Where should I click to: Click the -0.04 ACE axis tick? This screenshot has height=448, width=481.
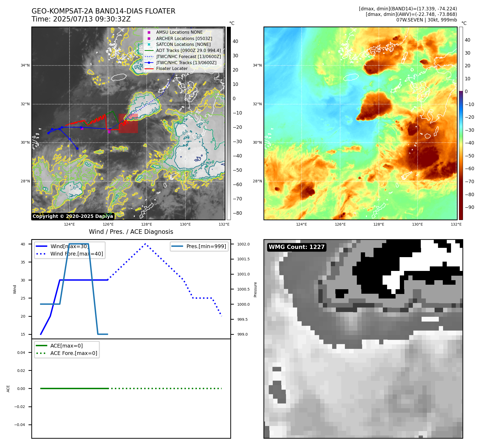pos(20,425)
